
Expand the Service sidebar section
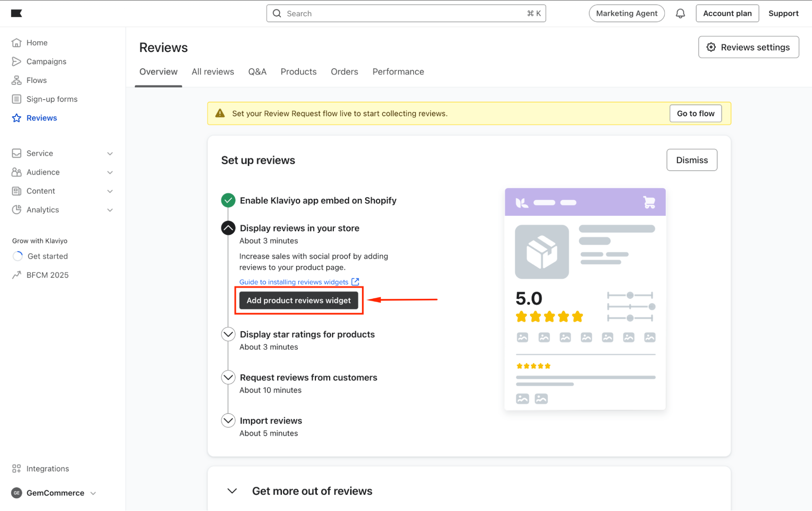[110, 153]
